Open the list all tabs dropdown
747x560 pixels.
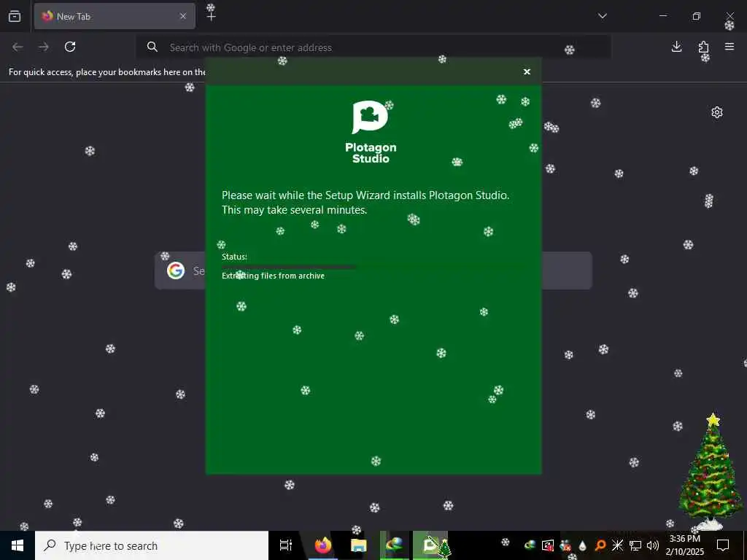tap(602, 16)
